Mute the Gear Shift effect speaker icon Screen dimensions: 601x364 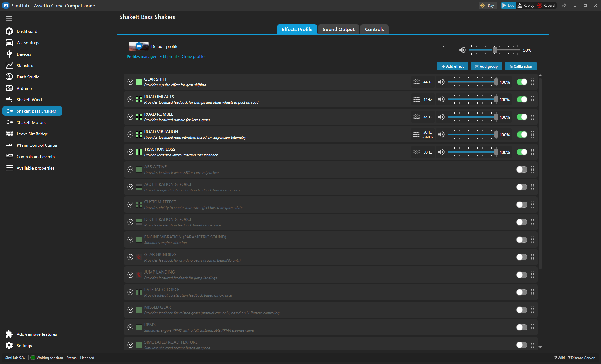[441, 82]
